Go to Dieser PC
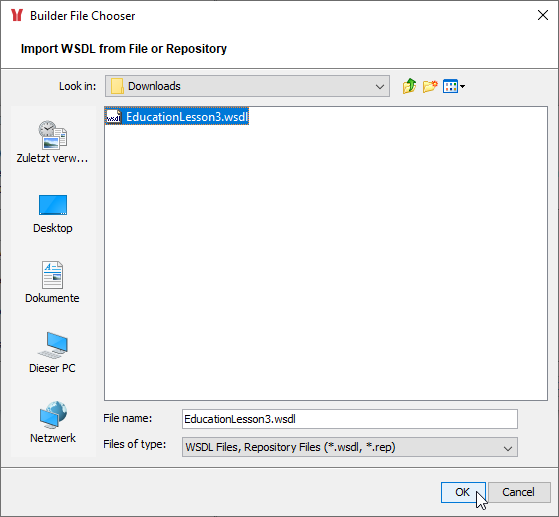 pyautogui.click(x=52, y=353)
